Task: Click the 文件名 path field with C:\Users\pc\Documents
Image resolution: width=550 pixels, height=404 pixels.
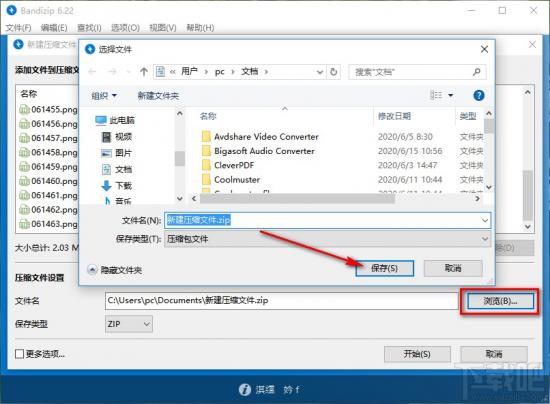Action: 282,301
